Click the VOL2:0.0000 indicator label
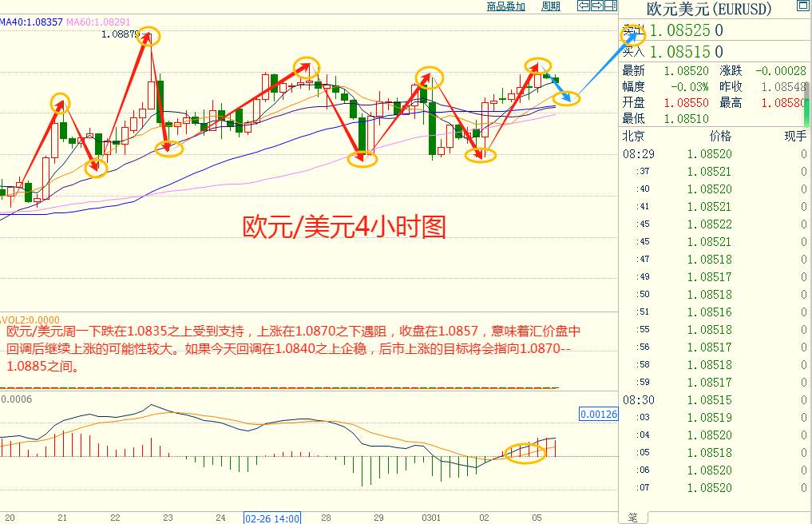The width and height of the screenshot is (812, 524). 30,320
